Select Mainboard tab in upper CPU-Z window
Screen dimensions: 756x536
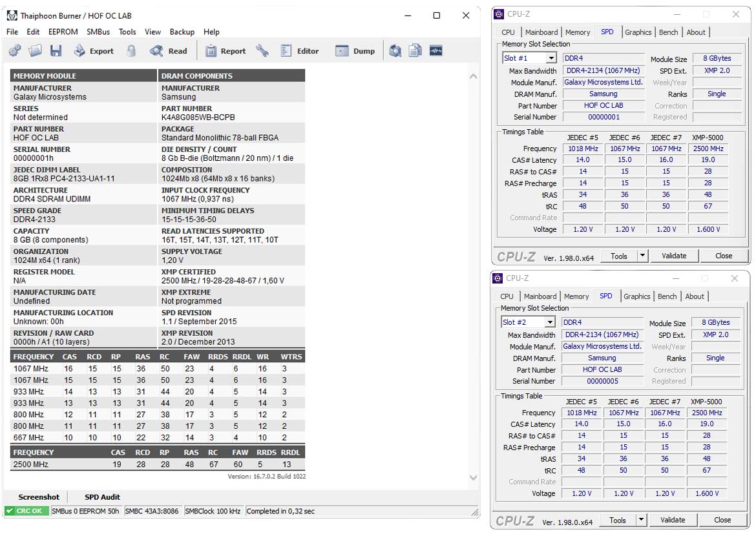(x=541, y=32)
